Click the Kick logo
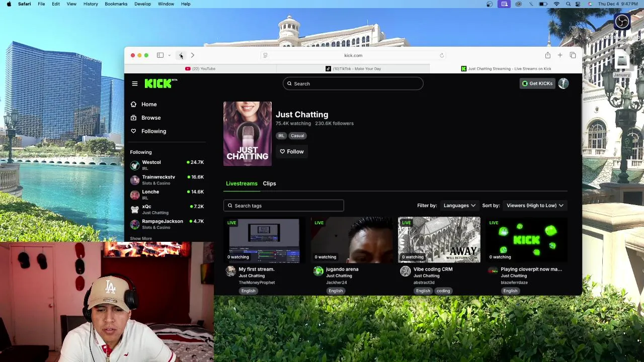644x362 pixels. click(160, 83)
